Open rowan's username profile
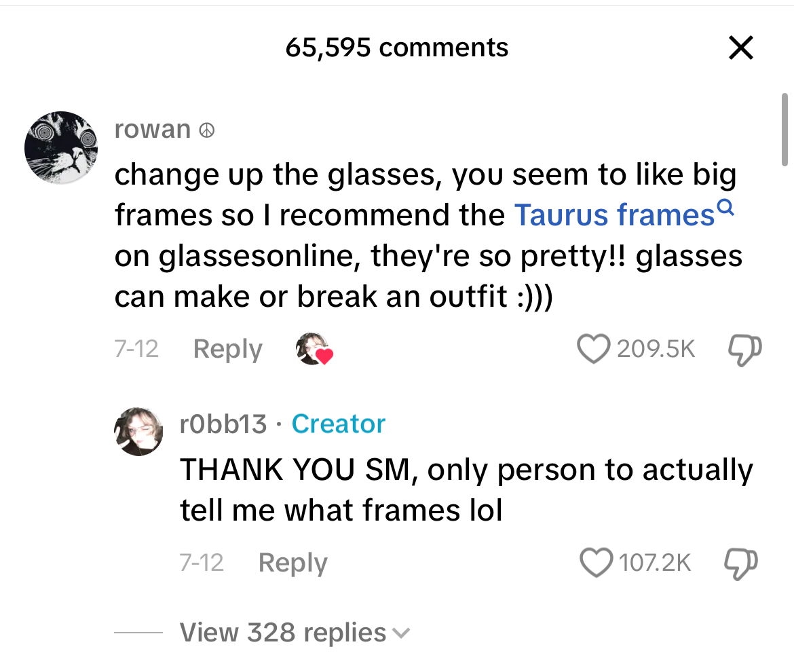 point(153,129)
